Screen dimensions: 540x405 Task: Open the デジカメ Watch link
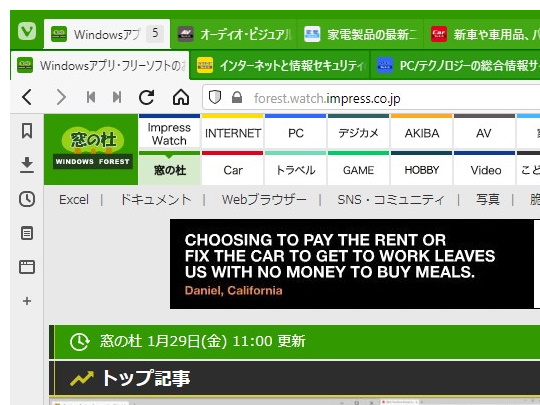coord(358,133)
